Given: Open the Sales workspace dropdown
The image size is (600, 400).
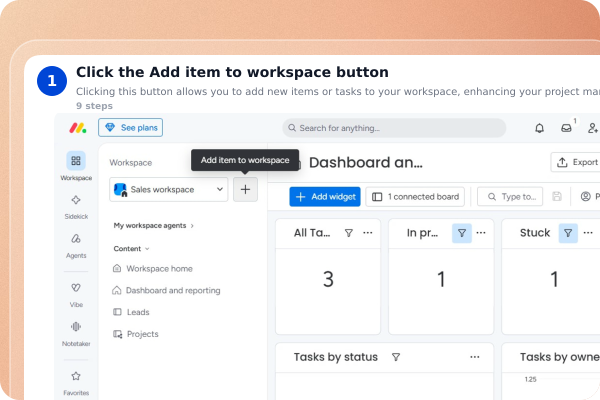Looking at the screenshot, I should pyautogui.click(x=169, y=189).
